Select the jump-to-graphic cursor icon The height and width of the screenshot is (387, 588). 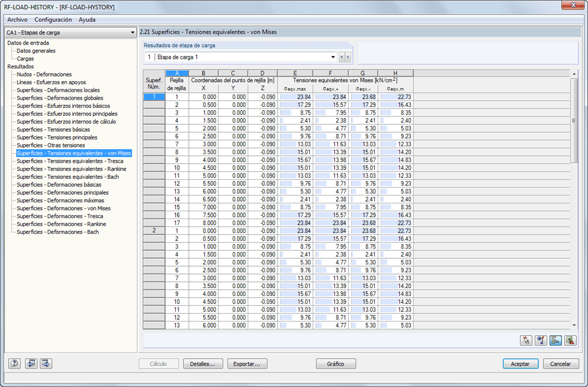(525, 340)
